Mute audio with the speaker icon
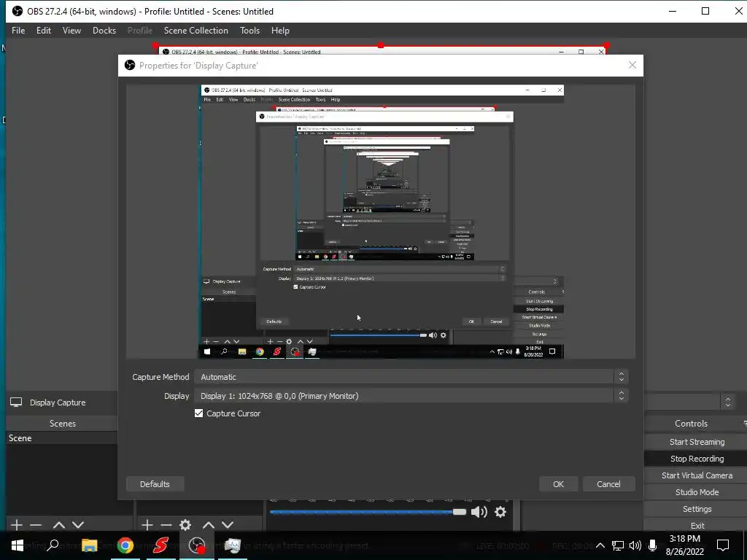Image resolution: width=747 pixels, height=560 pixels. pyautogui.click(x=479, y=512)
